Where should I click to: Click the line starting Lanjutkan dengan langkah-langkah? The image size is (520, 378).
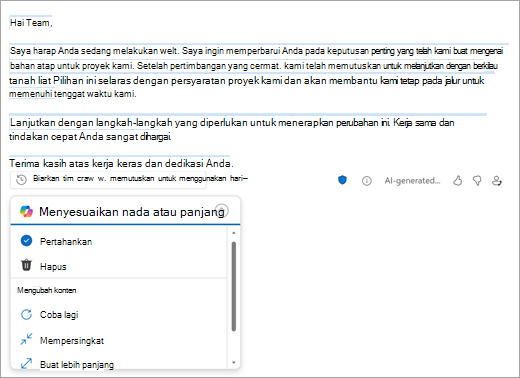pos(232,123)
